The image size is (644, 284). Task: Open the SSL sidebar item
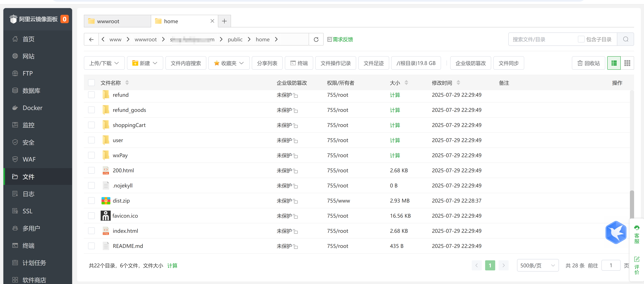pos(38,211)
